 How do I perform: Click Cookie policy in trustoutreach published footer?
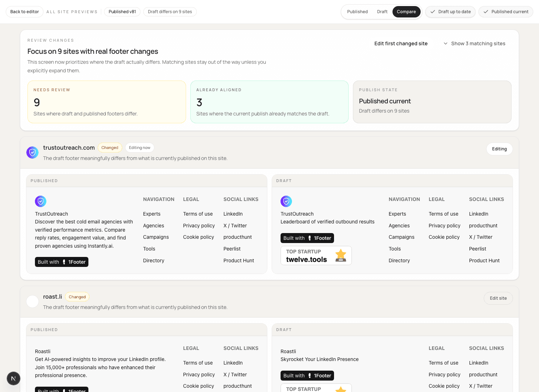click(x=199, y=237)
